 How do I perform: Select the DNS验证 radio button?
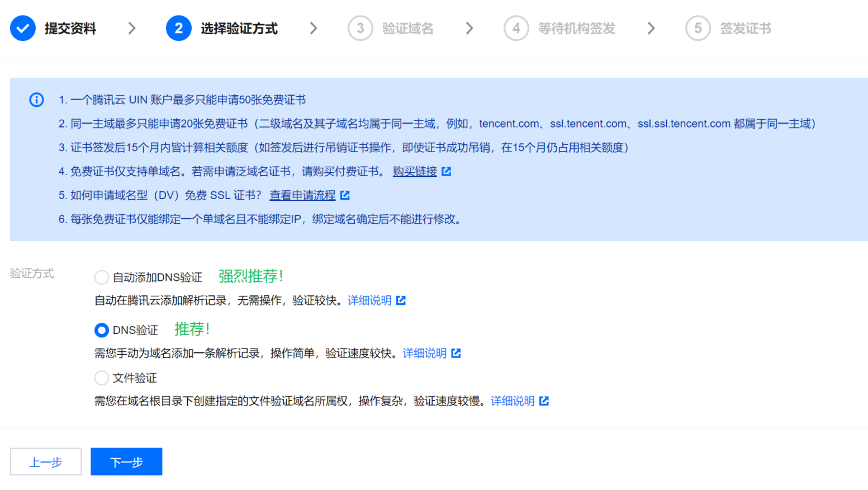[x=102, y=330]
